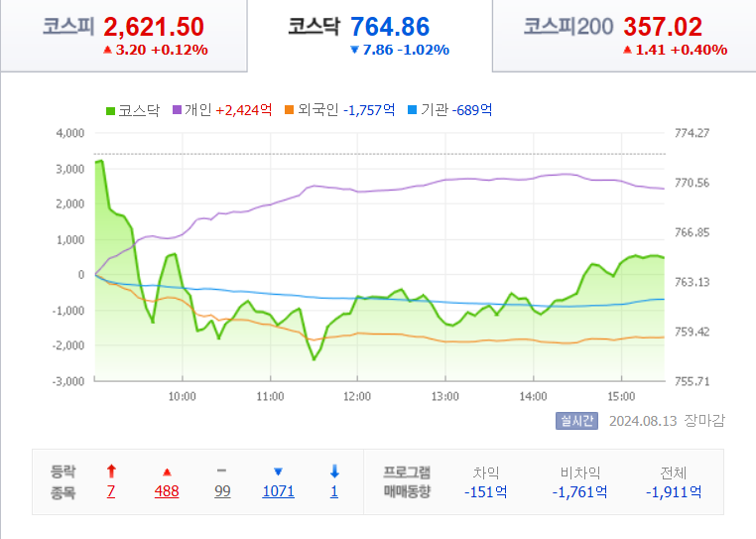Click the blue falling triangle icon above 1071

click(278, 472)
